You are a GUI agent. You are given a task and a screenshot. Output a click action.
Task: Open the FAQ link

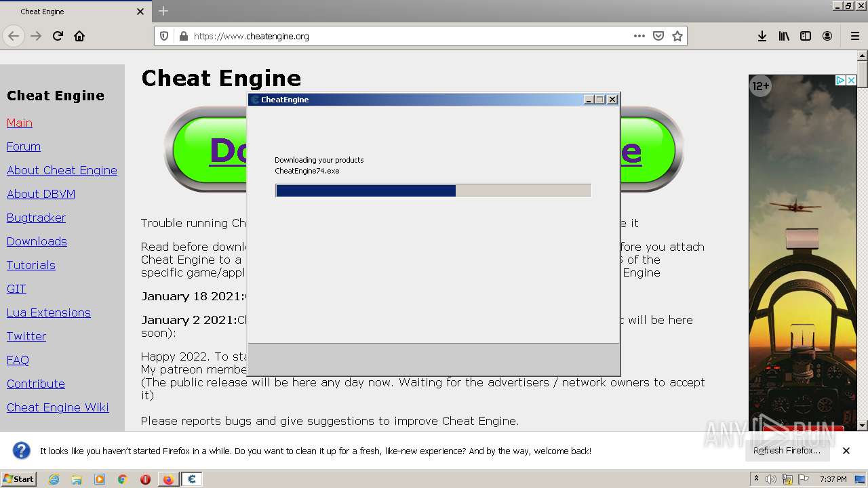point(18,360)
